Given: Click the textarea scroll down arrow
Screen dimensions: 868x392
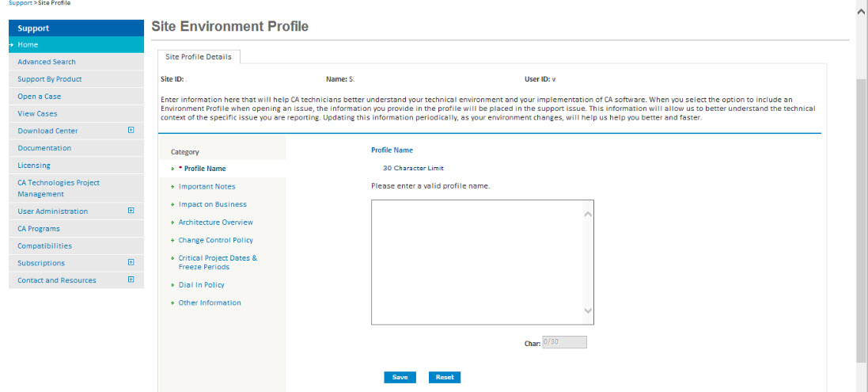Looking at the screenshot, I should click(588, 310).
